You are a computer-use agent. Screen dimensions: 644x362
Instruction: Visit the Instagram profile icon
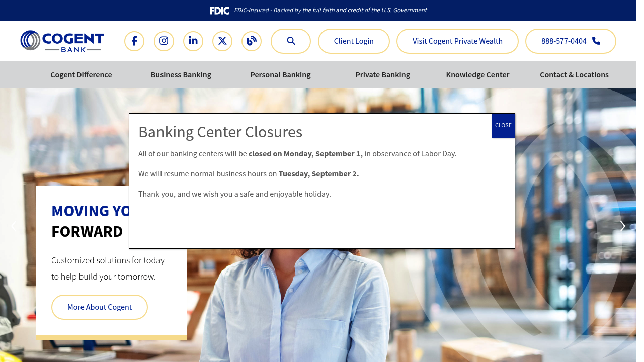coord(164,41)
